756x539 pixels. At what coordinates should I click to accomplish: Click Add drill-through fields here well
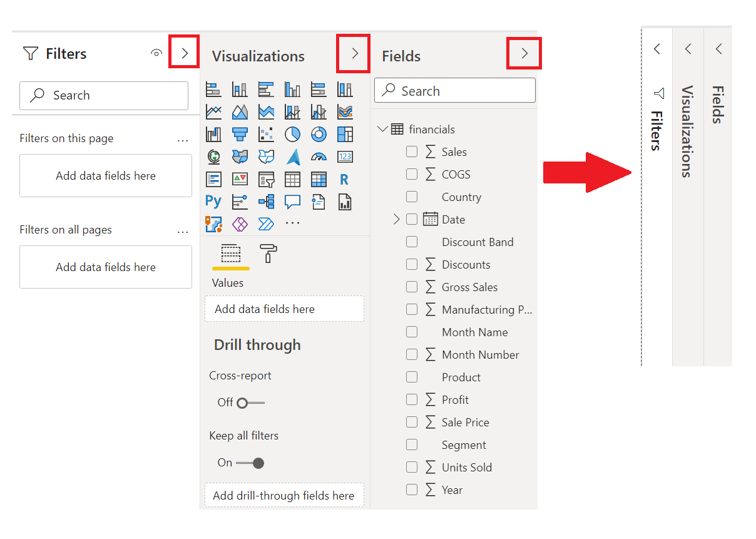284,496
